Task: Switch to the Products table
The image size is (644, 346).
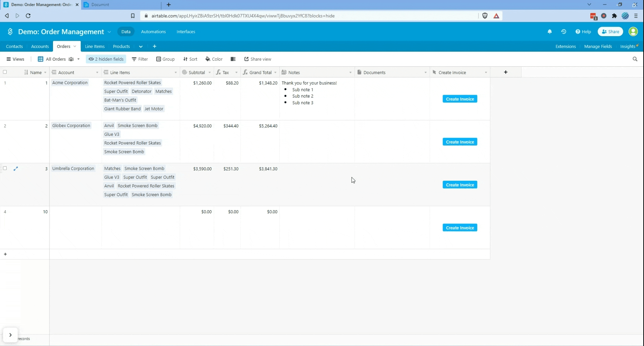Action: (121, 46)
